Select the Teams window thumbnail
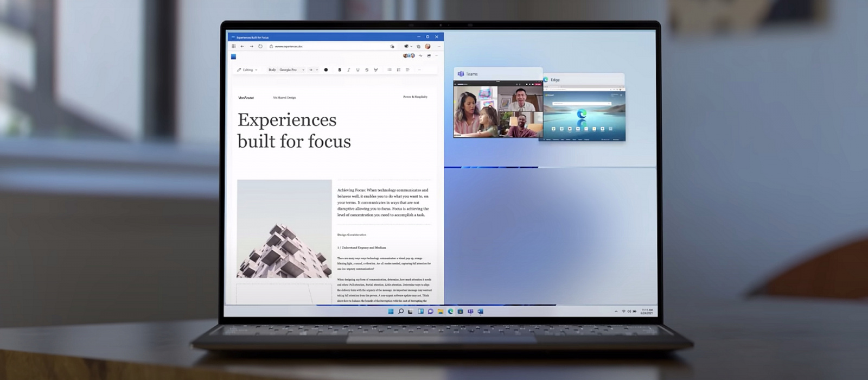Image resolution: width=868 pixels, height=380 pixels. [x=498, y=109]
